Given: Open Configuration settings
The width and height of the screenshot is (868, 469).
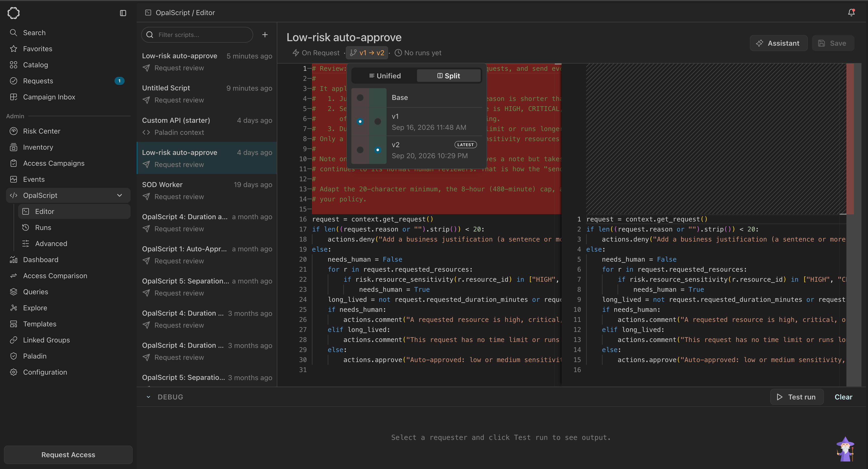Looking at the screenshot, I should tap(68, 372).
